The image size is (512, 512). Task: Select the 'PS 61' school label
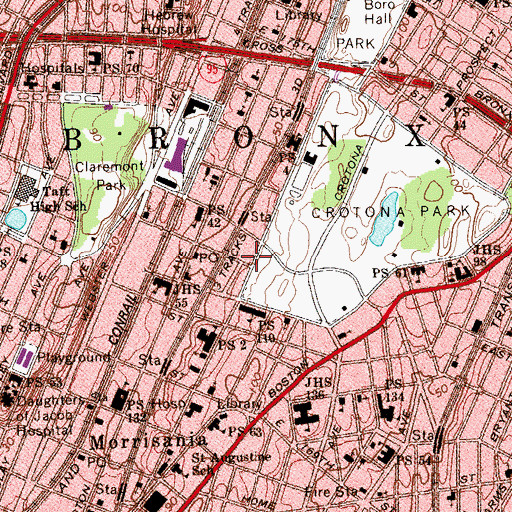click(x=390, y=273)
